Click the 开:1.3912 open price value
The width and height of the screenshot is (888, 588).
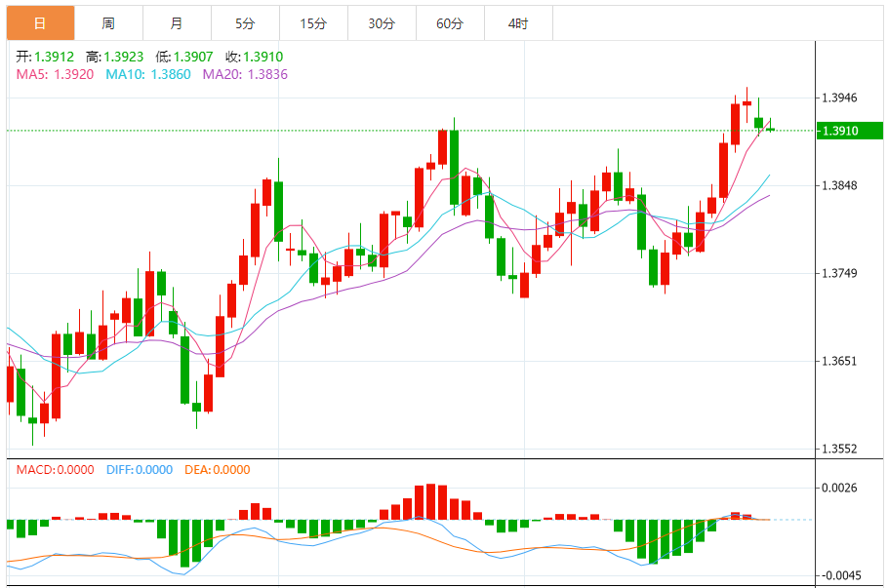[x=45, y=57]
